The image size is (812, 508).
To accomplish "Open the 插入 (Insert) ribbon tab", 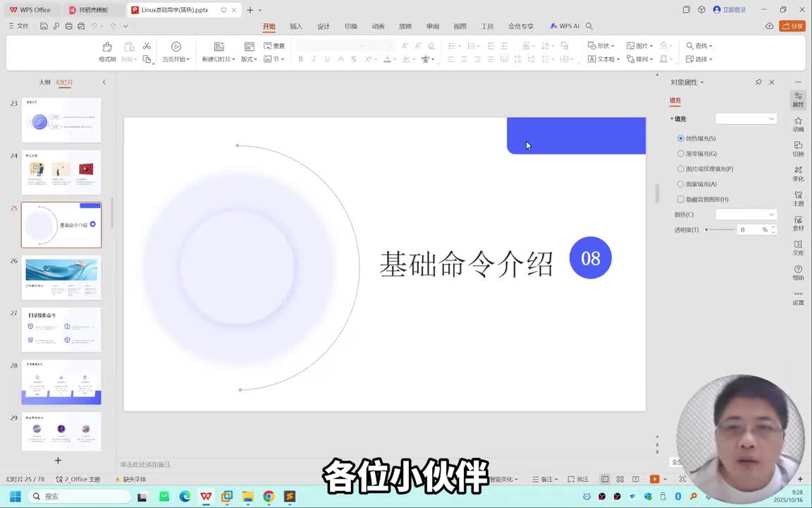I will pyautogui.click(x=296, y=26).
